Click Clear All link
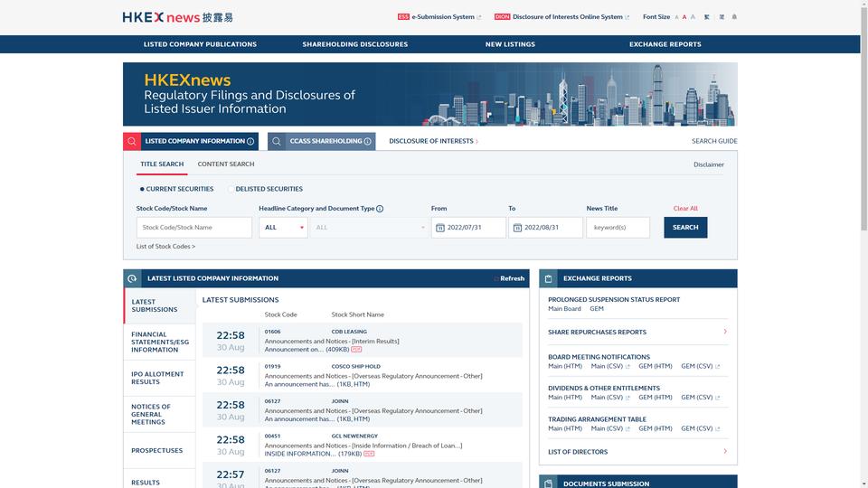Image resolution: width=868 pixels, height=488 pixels. click(685, 209)
